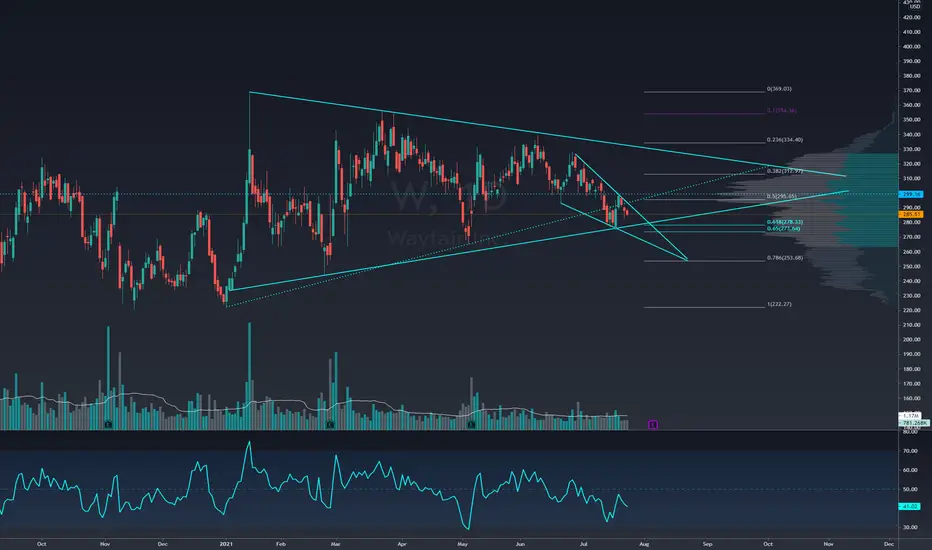Click Mar on the time axis
The width and height of the screenshot is (932, 550).
(335, 543)
